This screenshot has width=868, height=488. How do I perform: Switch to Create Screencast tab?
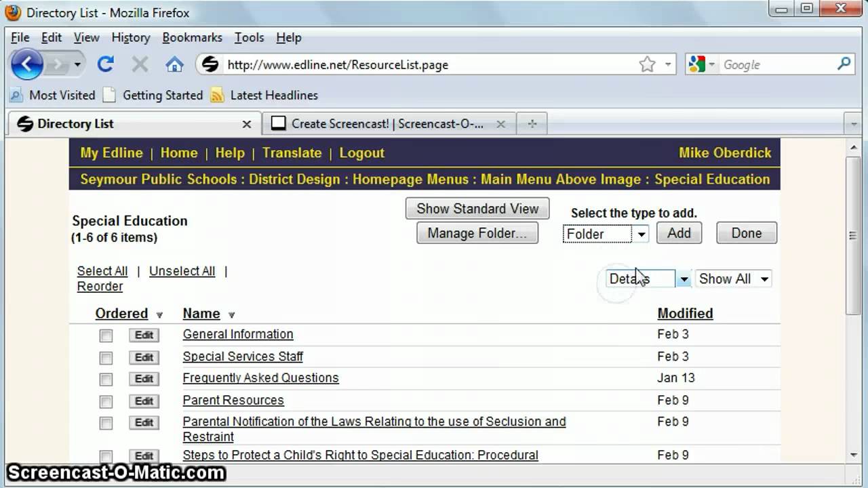388,124
